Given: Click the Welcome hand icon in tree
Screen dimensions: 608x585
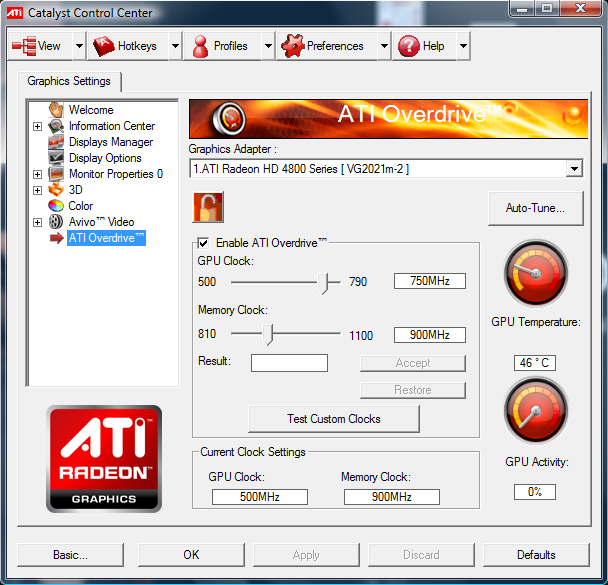Looking at the screenshot, I should pos(56,110).
